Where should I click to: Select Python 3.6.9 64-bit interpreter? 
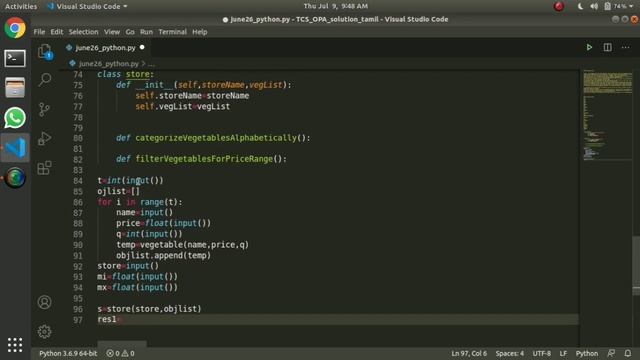pyautogui.click(x=68, y=353)
